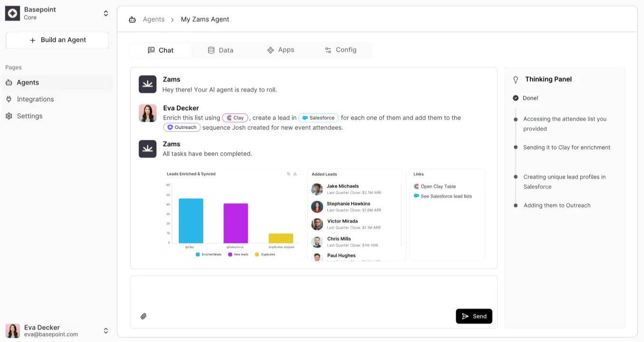Open the Settings gear in sidebar

9,116
